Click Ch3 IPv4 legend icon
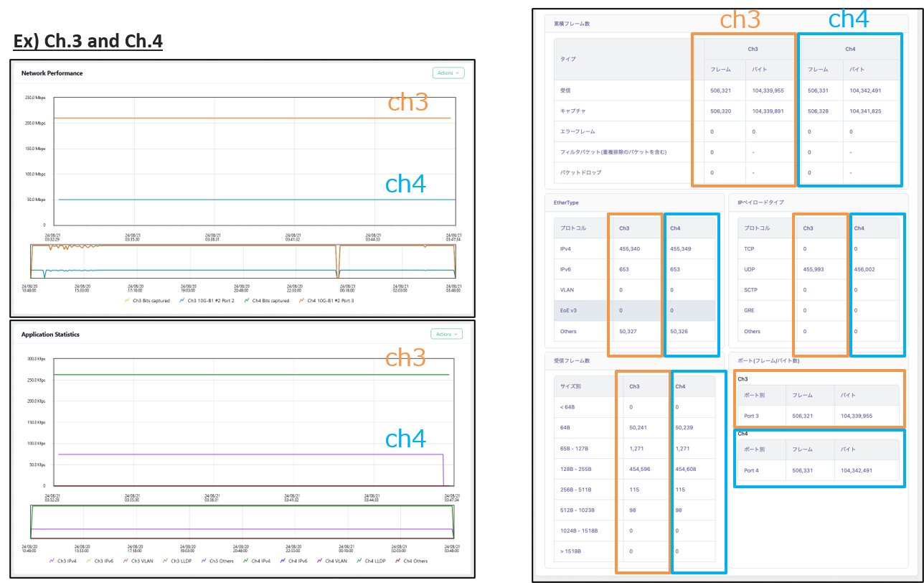The width and height of the screenshot is (924, 583). (52, 561)
